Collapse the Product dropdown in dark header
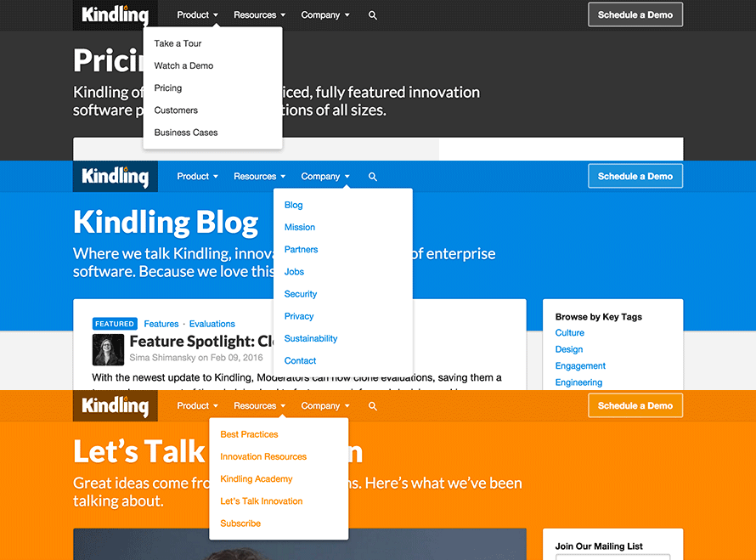The image size is (756, 560). (x=197, y=15)
